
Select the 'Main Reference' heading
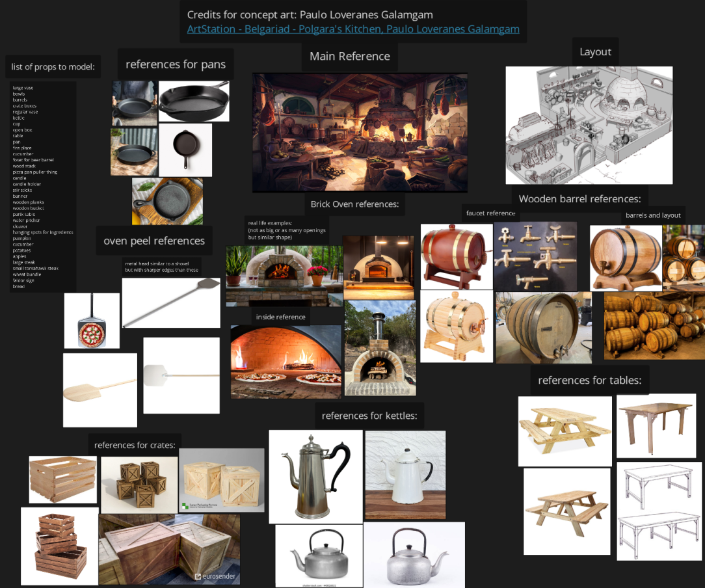click(350, 56)
